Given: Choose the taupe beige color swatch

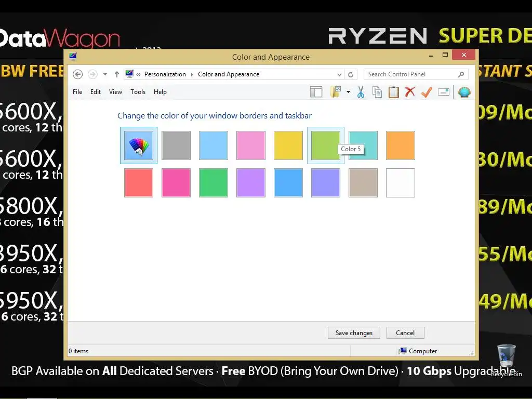Looking at the screenshot, I should pos(363,182).
